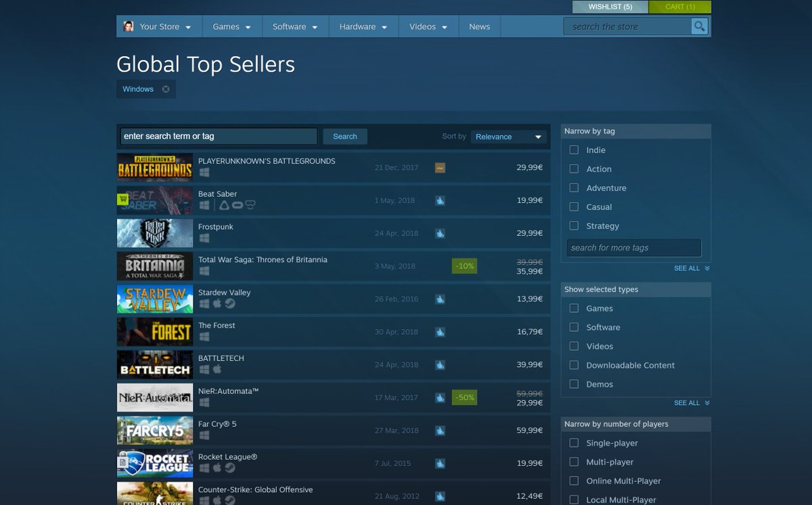This screenshot has width=812, height=505.
Task: Click the green CART (1) button
Action: 680,7
